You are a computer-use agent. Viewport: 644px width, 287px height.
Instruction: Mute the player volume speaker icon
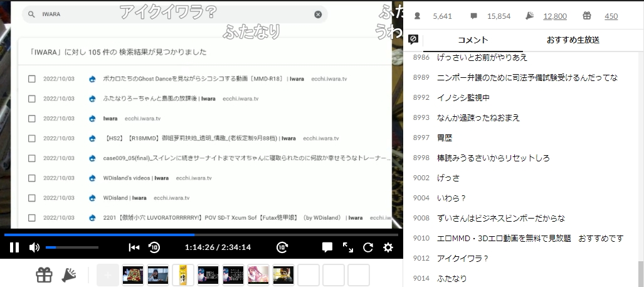[x=34, y=247]
